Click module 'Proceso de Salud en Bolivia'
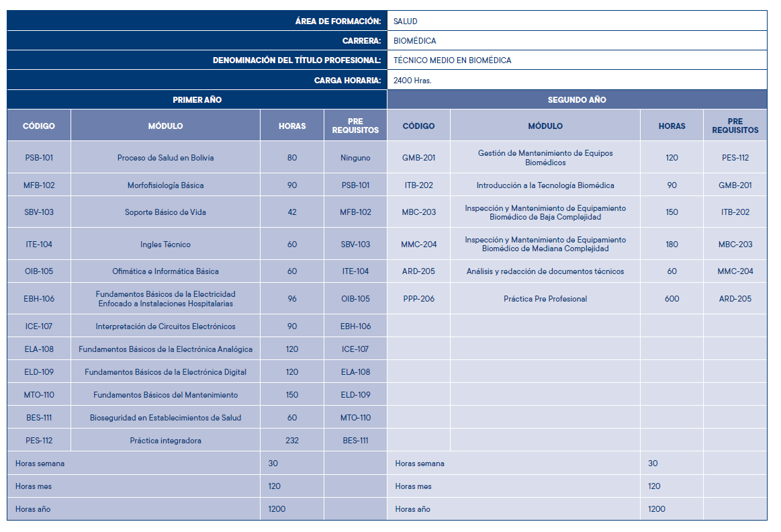The width and height of the screenshot is (781, 532). coord(165,157)
